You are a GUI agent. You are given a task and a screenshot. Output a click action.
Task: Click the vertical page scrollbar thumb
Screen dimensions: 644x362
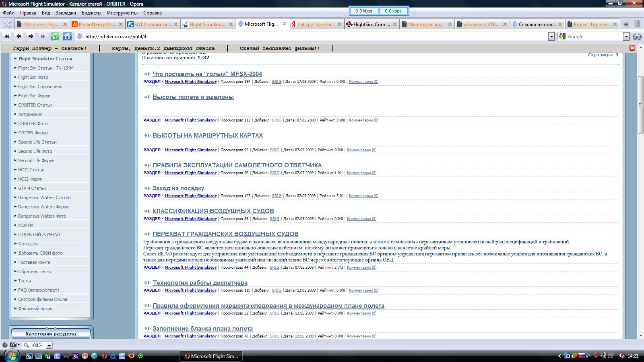tap(640, 105)
